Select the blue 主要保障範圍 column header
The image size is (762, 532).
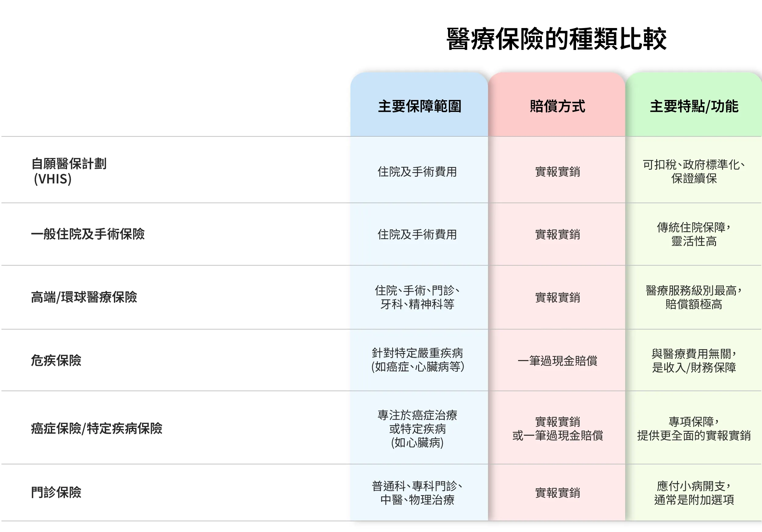click(x=419, y=106)
